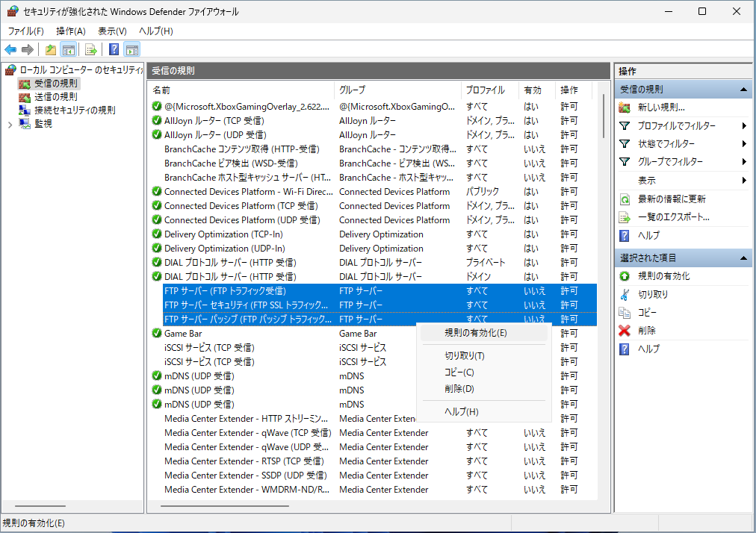Image resolution: width=756 pixels, height=533 pixels.
Task: Toggle the Action pane toolbar icon
Action: point(132,49)
